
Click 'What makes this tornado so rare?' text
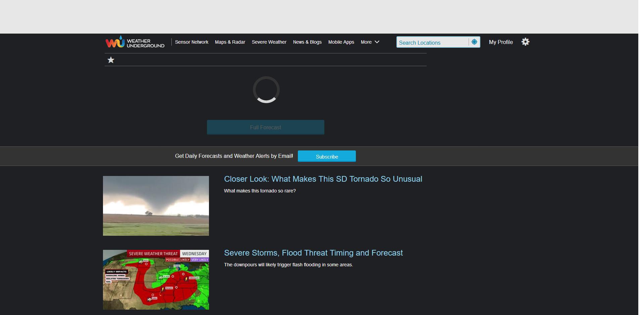tap(260, 191)
